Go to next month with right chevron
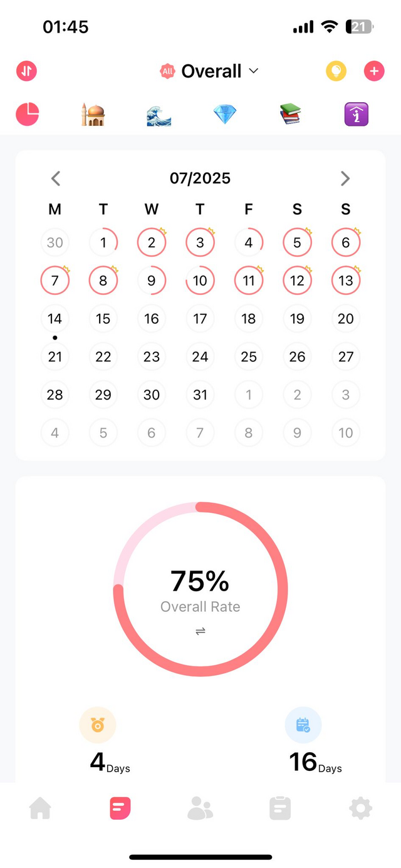Viewport: 401px width, 868px height. click(x=345, y=178)
